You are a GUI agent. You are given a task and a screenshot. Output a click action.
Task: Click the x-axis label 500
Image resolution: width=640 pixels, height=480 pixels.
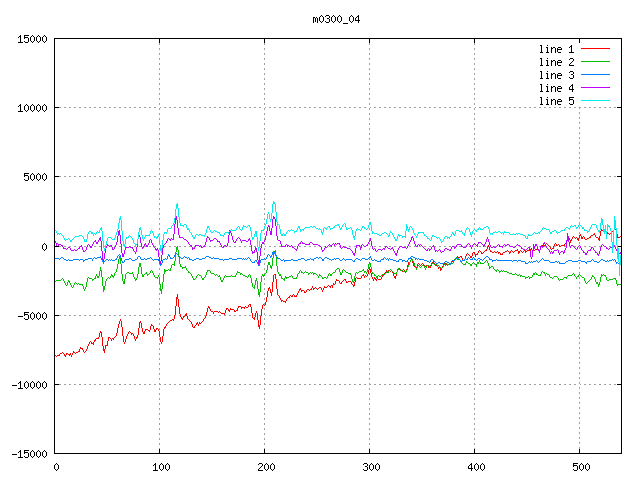click(x=581, y=467)
